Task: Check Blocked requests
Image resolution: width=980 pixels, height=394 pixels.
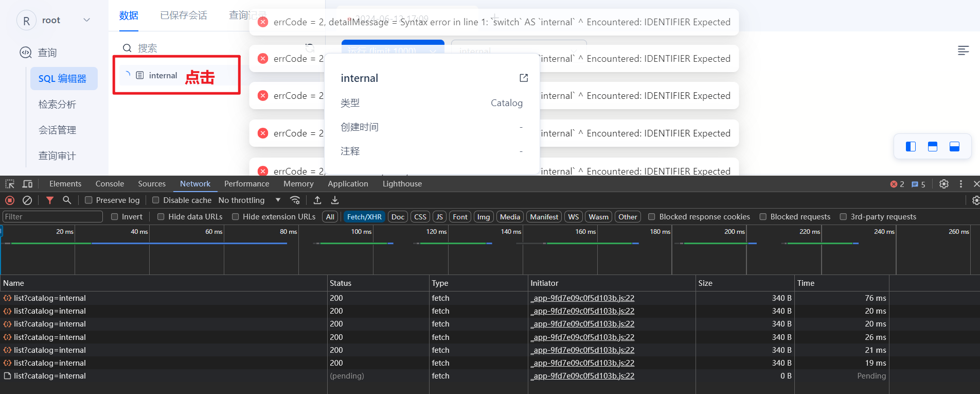Action: click(763, 217)
